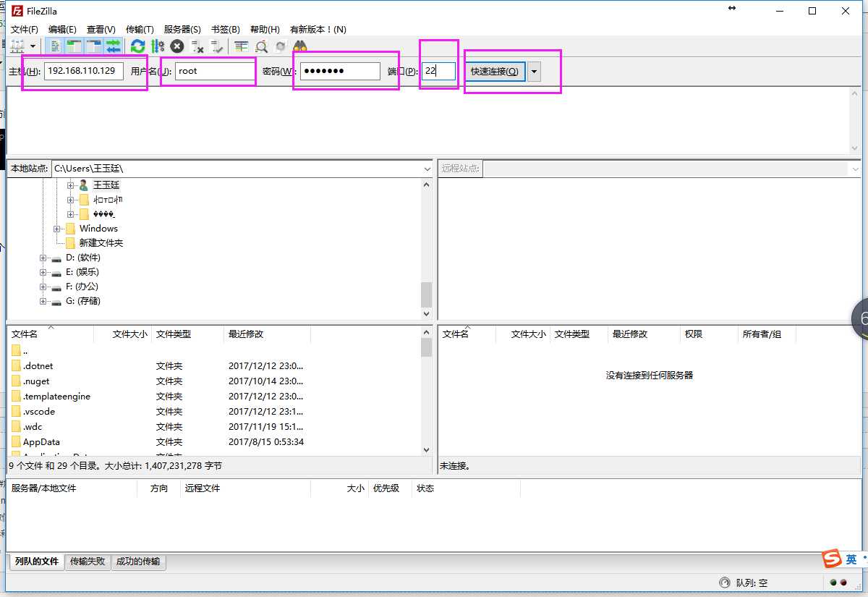Toggle message log display
Image resolution: width=868 pixels, height=597 pixels.
point(56,46)
